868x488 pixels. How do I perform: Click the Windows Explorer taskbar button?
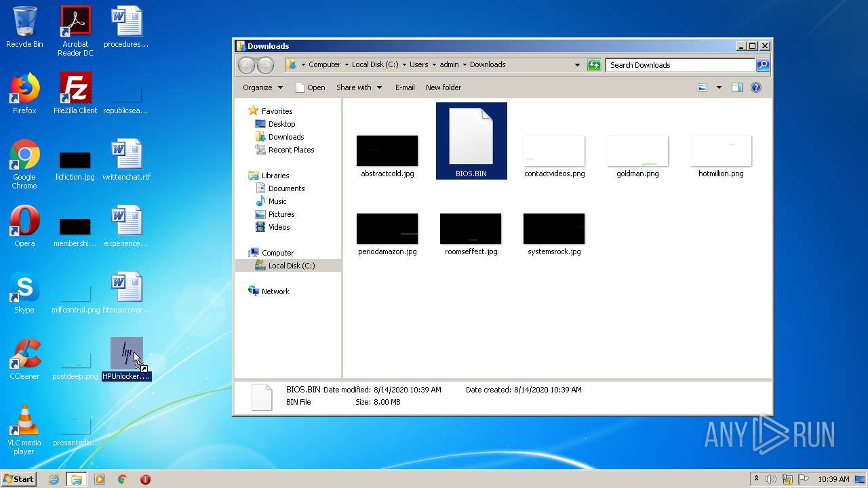(77, 479)
